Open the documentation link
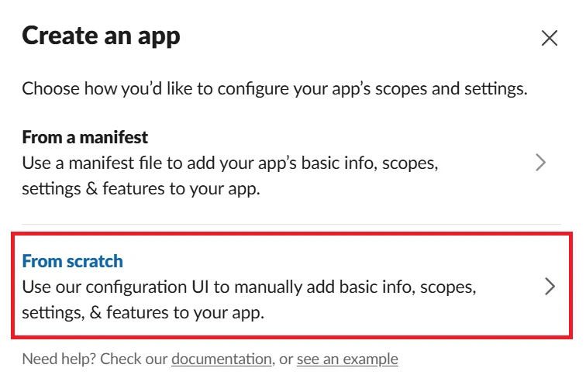 pyautogui.click(x=222, y=359)
